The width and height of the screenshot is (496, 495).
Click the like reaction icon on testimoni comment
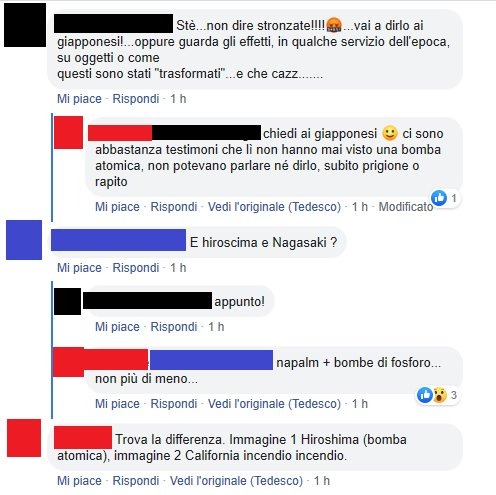click(x=439, y=198)
